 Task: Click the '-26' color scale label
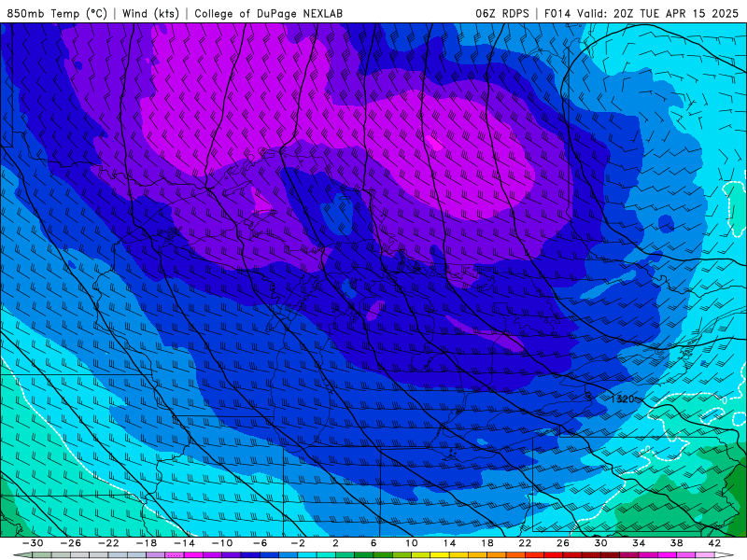[71, 543]
